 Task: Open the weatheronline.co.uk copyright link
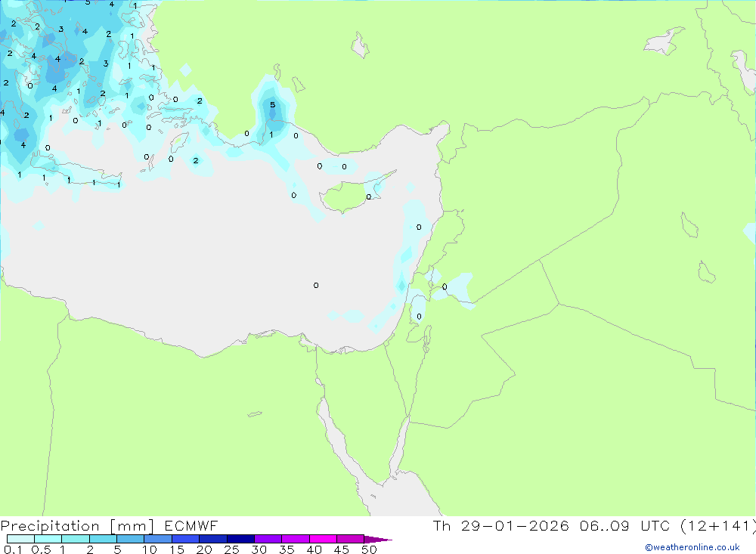click(x=692, y=547)
